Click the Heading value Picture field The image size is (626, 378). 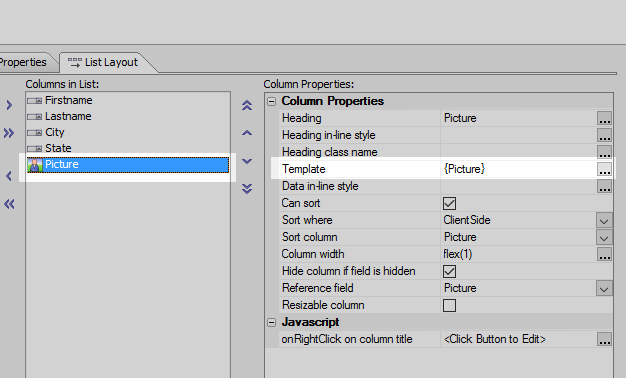tap(518, 118)
